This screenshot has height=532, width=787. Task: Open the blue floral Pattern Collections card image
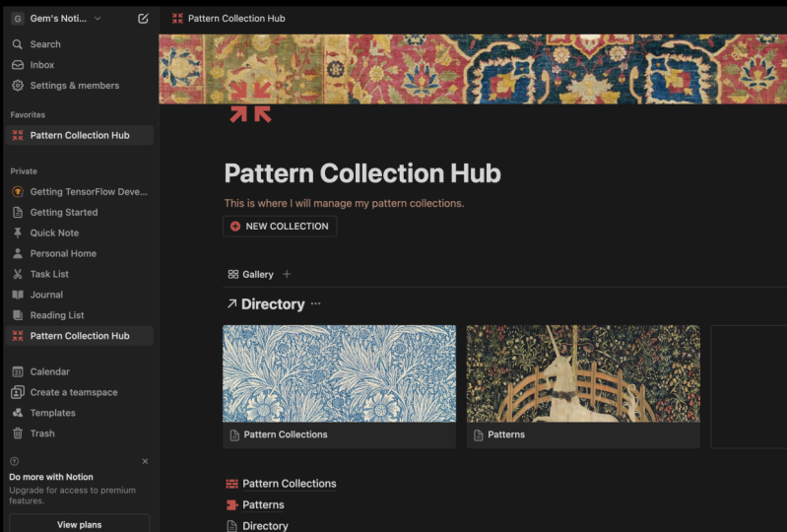[x=339, y=373]
